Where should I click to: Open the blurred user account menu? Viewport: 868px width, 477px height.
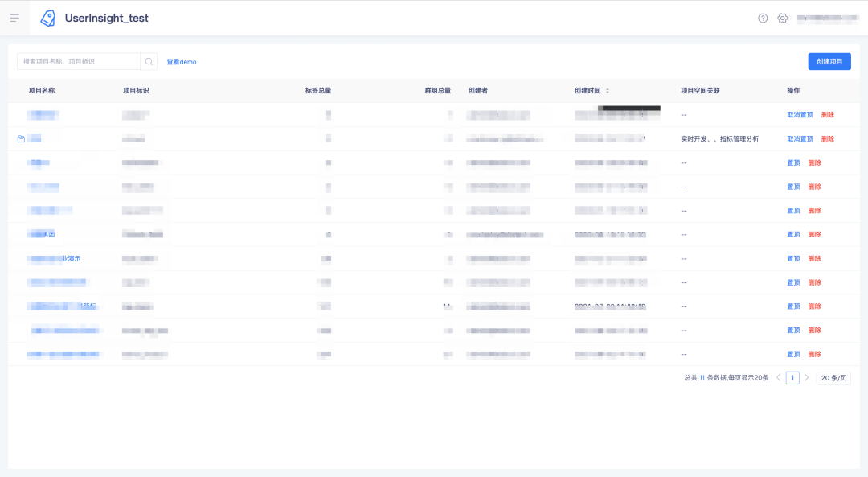[x=827, y=19]
